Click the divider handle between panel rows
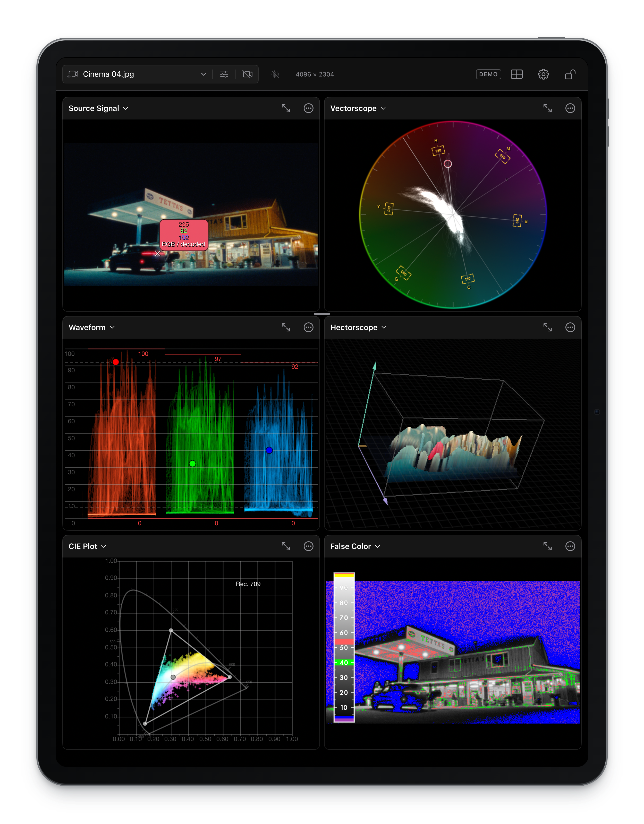The width and height of the screenshot is (644, 824). [x=322, y=314]
